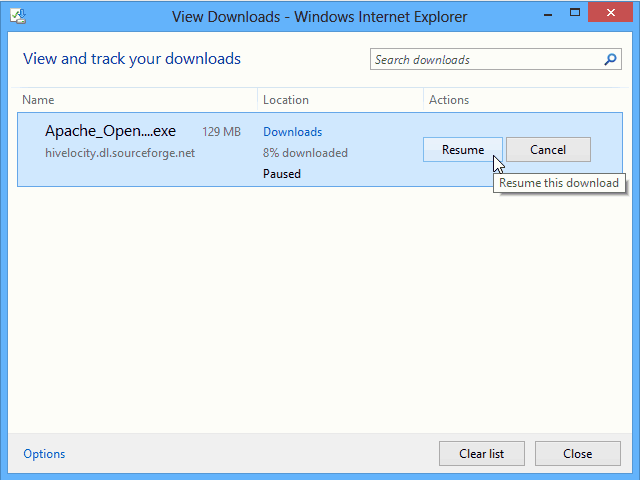Image resolution: width=640 pixels, height=480 pixels.
Task: Click the 129 MB file size
Action: (x=221, y=132)
